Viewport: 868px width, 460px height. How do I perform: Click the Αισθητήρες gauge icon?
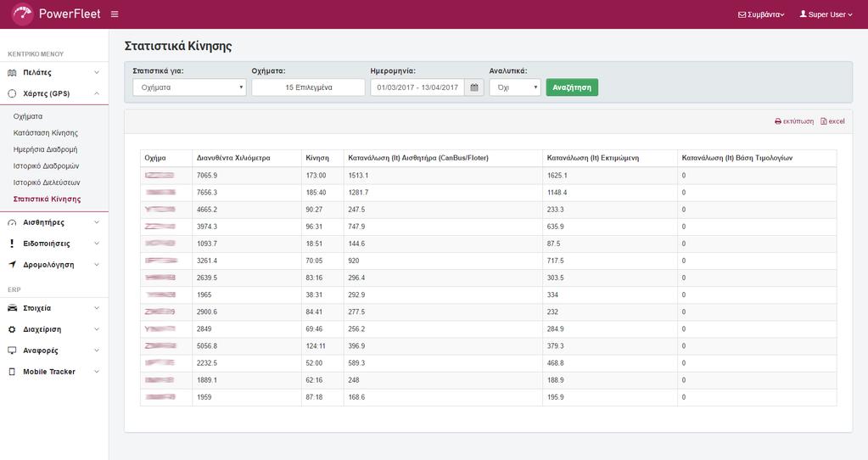pos(12,222)
